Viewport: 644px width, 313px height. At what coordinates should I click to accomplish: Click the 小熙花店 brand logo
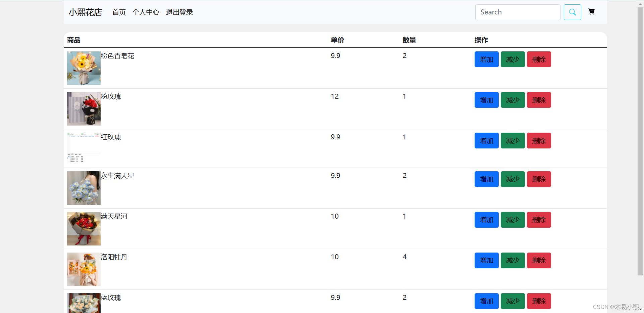(x=86, y=12)
